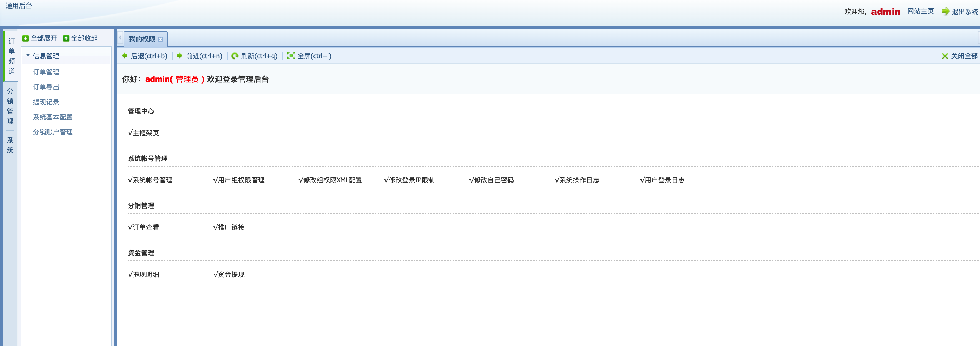Click the √修改自己密码 permission

click(x=491, y=180)
